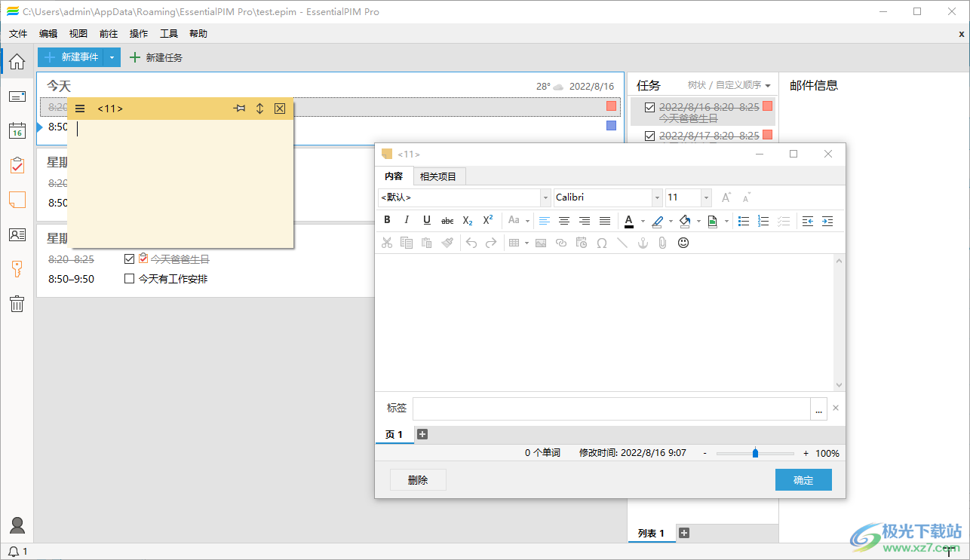
Task: Click the text highlight color swatch
Action: (658, 221)
